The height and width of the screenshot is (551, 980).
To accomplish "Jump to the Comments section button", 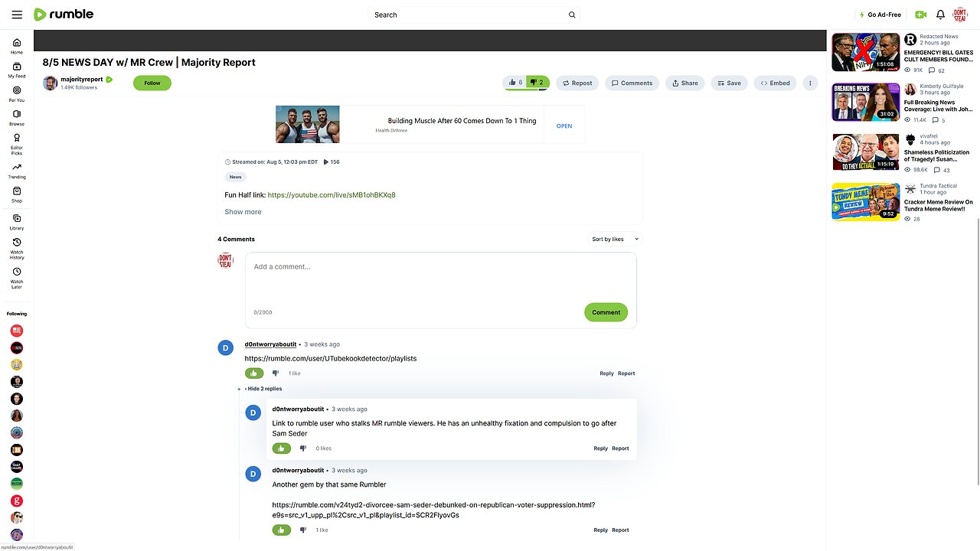I will [632, 83].
